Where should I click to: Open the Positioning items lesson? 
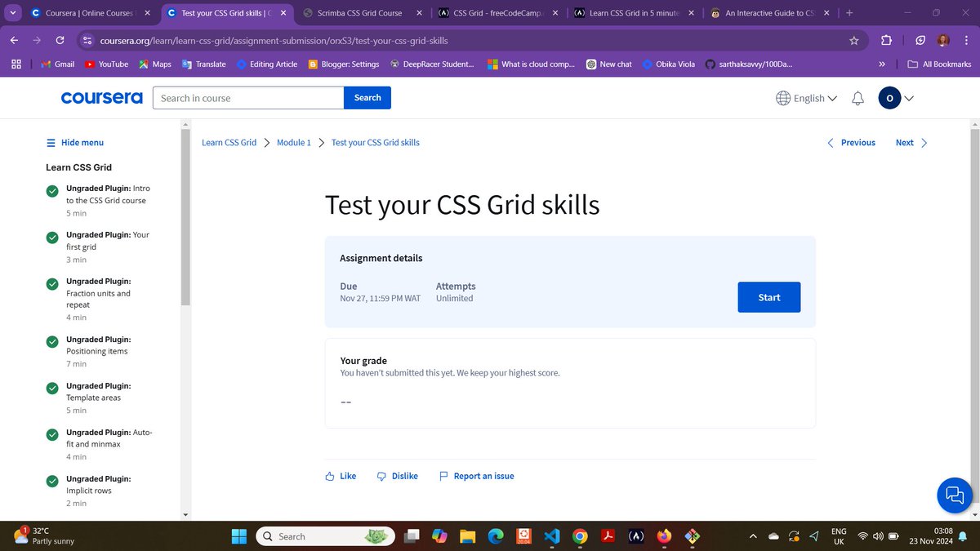click(98, 351)
